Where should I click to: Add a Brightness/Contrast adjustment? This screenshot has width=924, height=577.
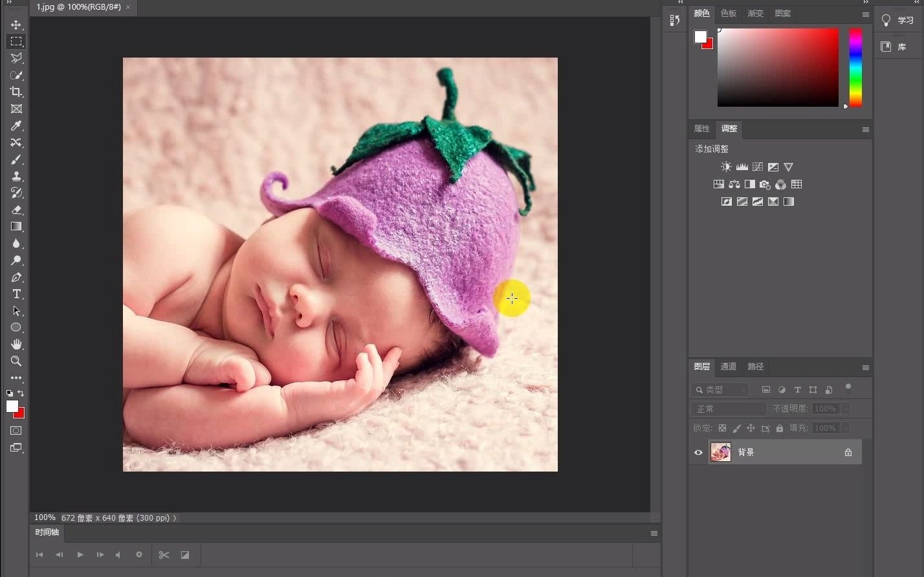point(726,167)
